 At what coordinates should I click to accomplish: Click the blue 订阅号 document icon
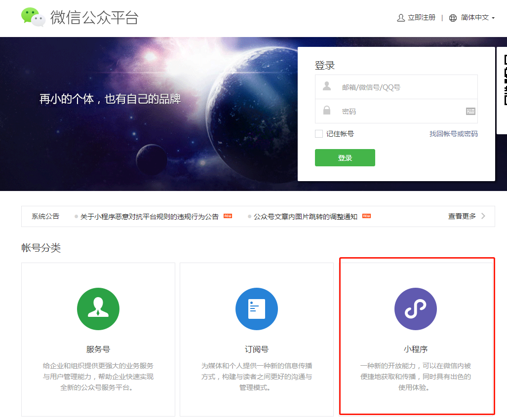(x=257, y=309)
